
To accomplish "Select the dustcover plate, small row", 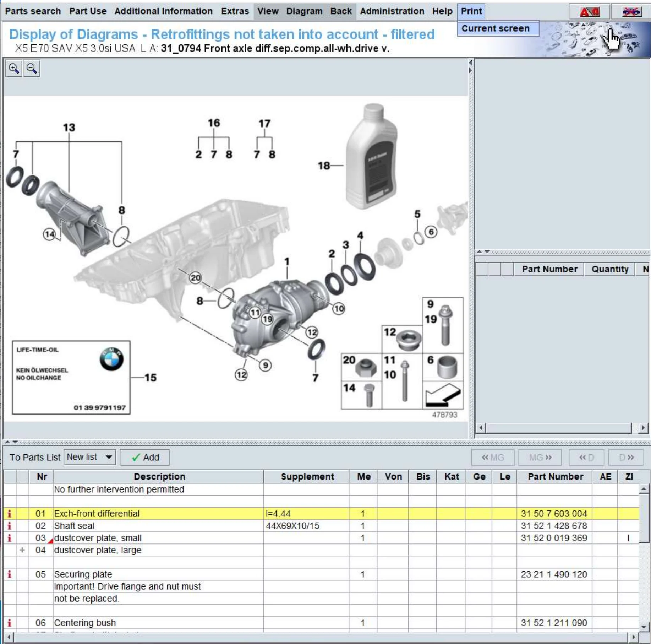I will click(98, 538).
